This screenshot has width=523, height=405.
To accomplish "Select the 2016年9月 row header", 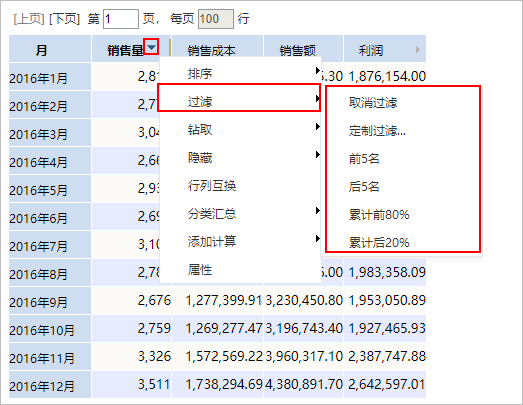I will click(x=50, y=301).
